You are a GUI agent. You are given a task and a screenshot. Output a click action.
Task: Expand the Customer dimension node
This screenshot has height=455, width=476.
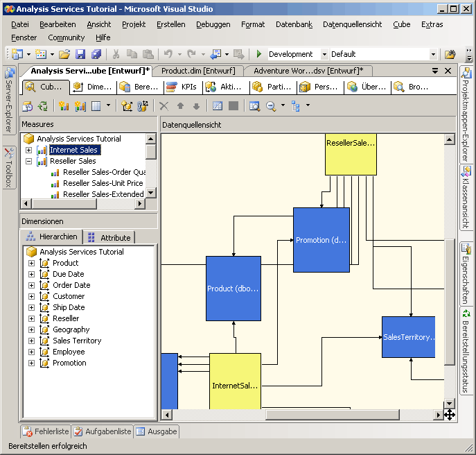[32, 296]
